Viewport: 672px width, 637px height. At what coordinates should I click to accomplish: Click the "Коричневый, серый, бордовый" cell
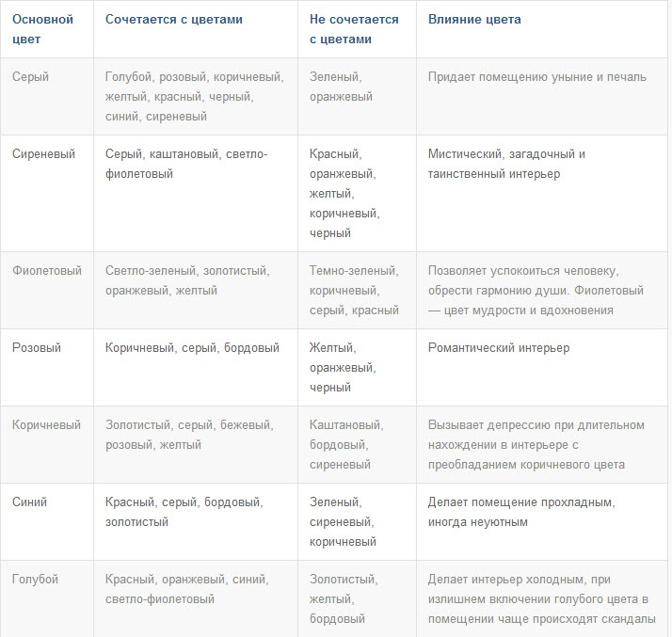(192, 348)
